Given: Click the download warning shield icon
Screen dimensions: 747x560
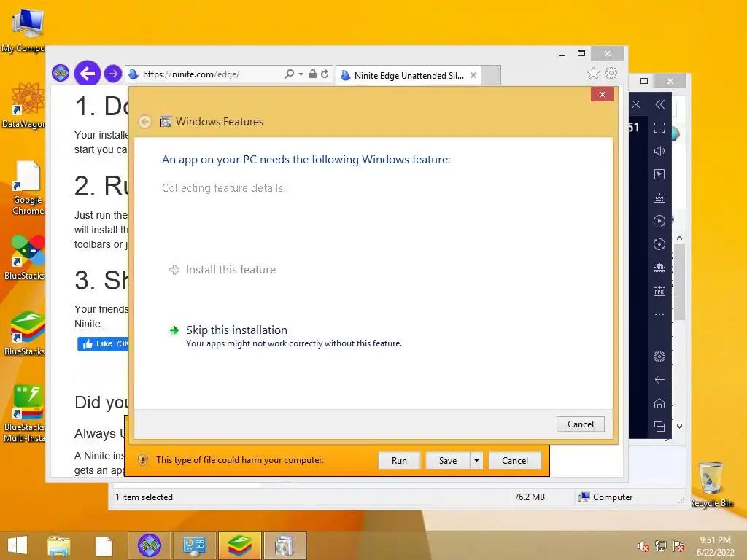Looking at the screenshot, I should coord(142,460).
